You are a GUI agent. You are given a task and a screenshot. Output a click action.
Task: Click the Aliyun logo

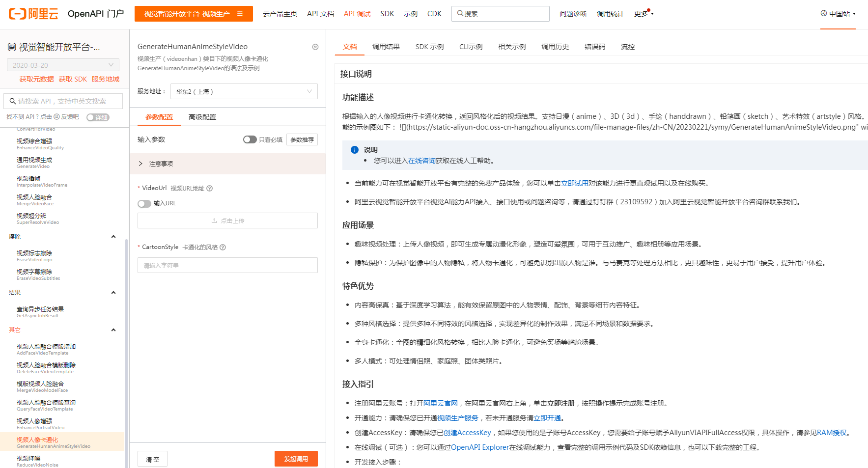pos(33,14)
